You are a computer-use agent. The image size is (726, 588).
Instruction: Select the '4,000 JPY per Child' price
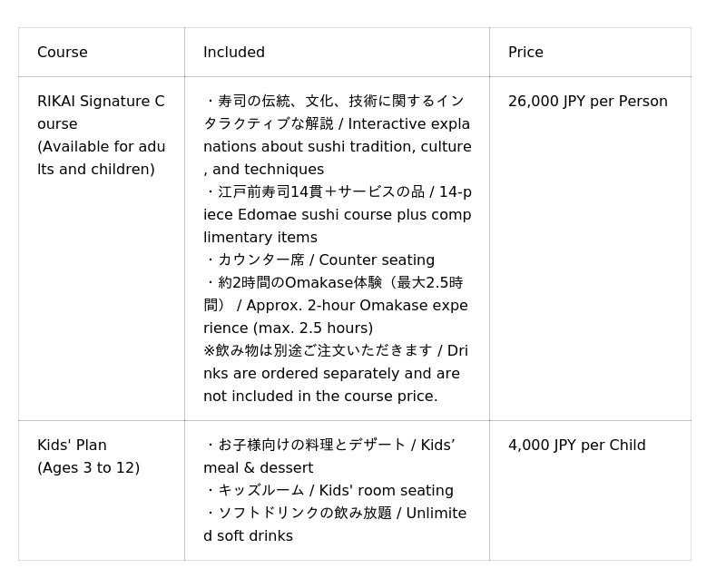point(576,446)
